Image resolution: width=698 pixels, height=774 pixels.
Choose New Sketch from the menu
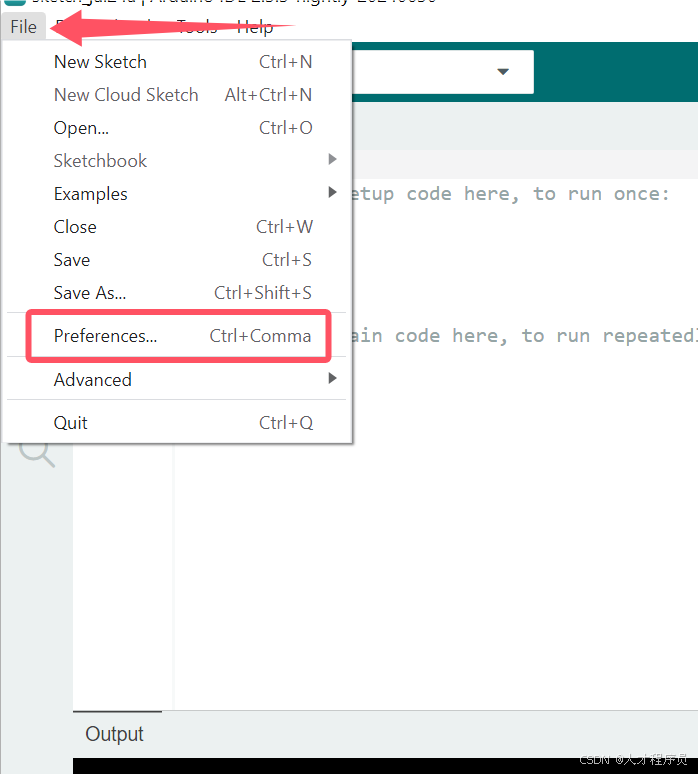tap(177, 62)
